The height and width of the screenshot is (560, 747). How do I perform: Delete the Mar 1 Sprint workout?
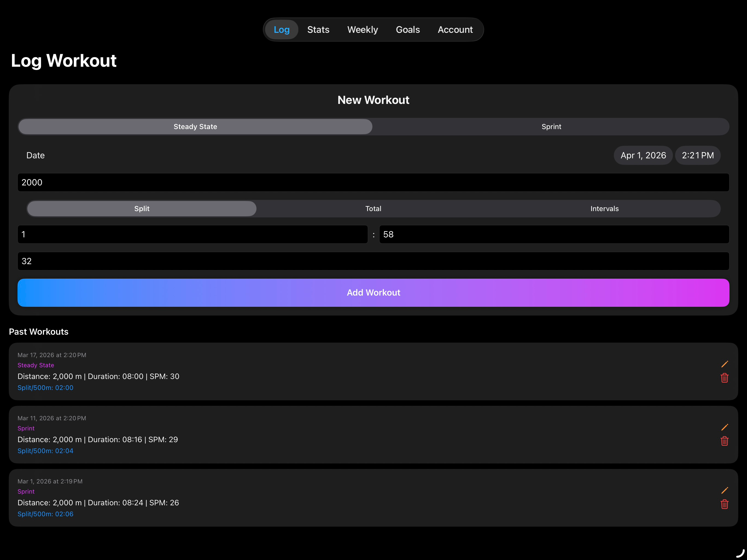724,504
